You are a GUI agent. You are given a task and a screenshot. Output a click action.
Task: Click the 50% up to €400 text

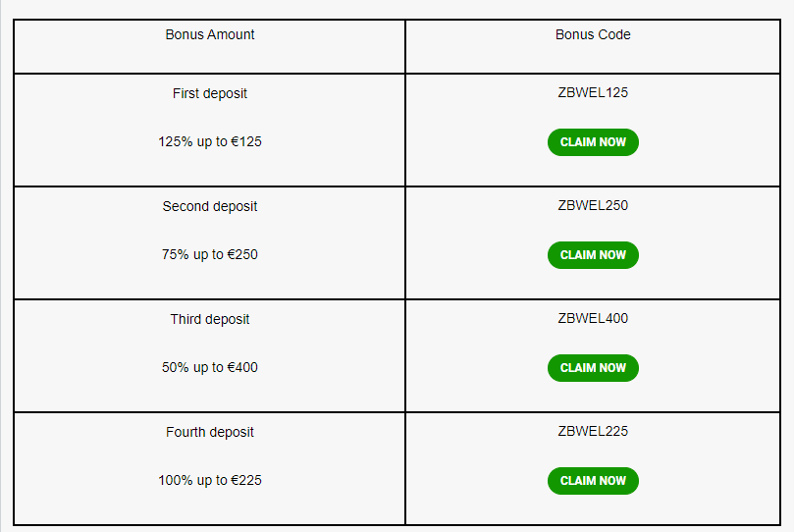tap(210, 367)
